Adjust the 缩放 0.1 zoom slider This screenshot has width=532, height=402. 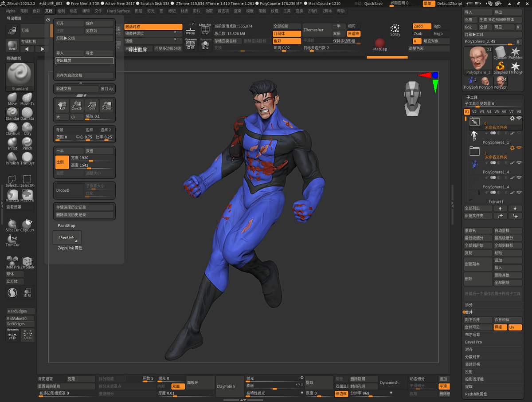click(99, 117)
